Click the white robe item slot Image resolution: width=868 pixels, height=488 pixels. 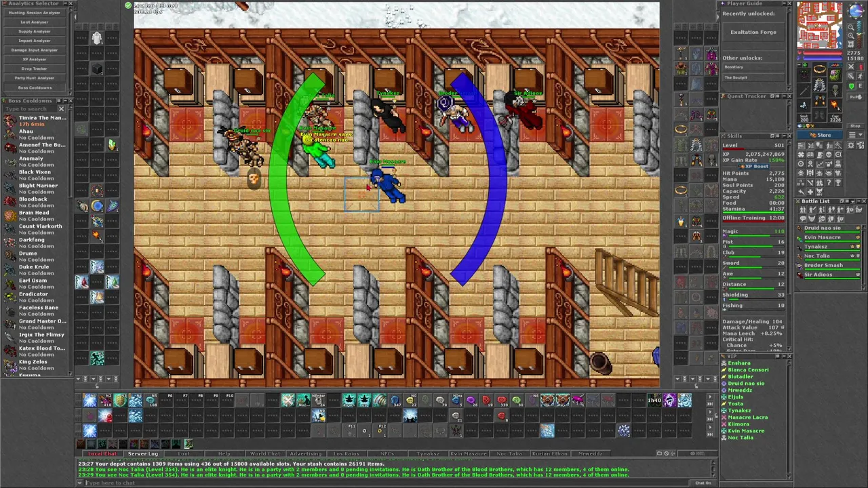[97, 39]
